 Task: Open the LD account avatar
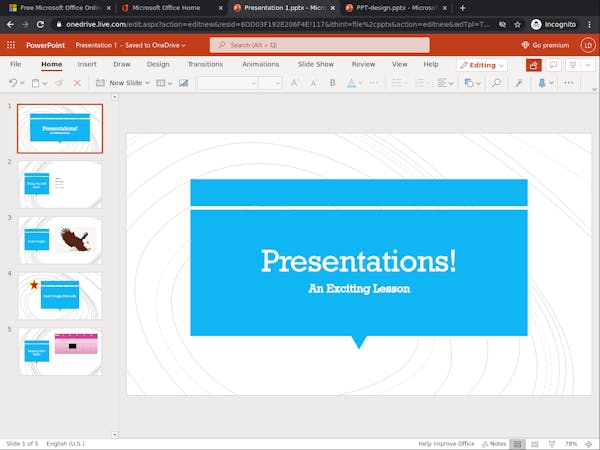[x=588, y=45]
